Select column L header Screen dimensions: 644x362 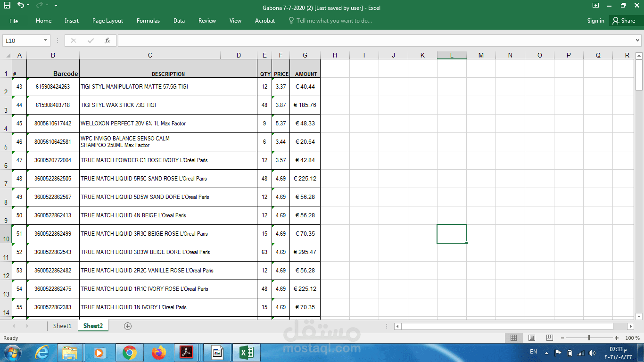tap(452, 55)
